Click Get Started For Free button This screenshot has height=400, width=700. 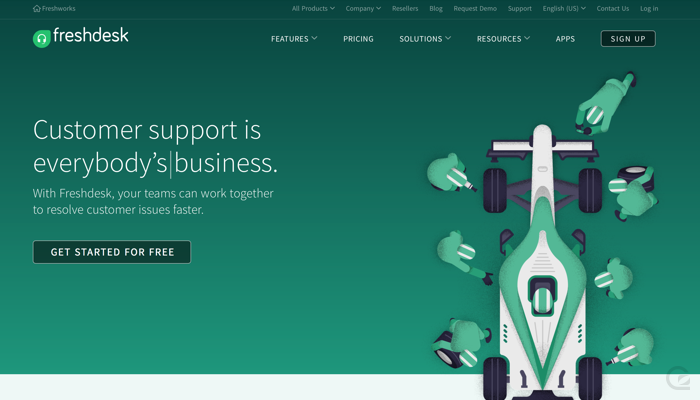click(x=112, y=252)
